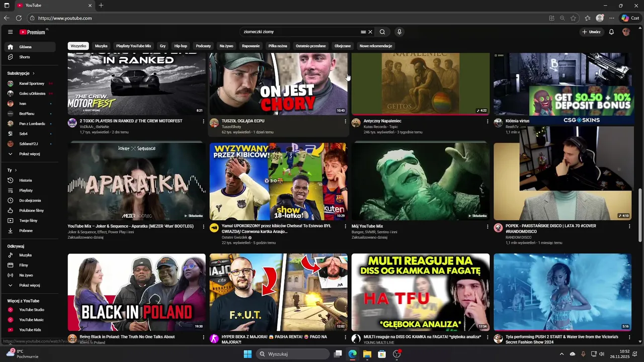Open SzklanaYZJ subscription
Screen dimensions: 644x362
click(x=31, y=144)
